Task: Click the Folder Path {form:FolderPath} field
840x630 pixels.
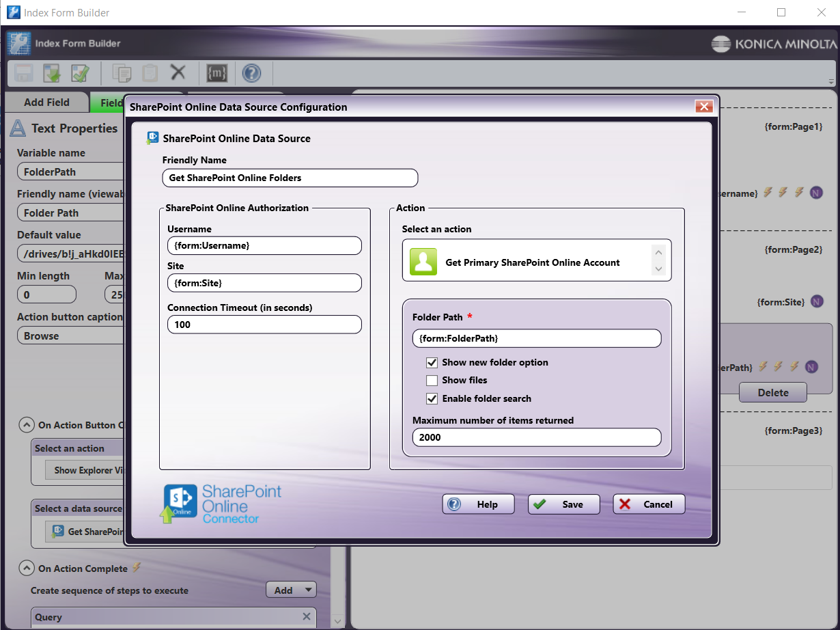Action: pyautogui.click(x=537, y=338)
